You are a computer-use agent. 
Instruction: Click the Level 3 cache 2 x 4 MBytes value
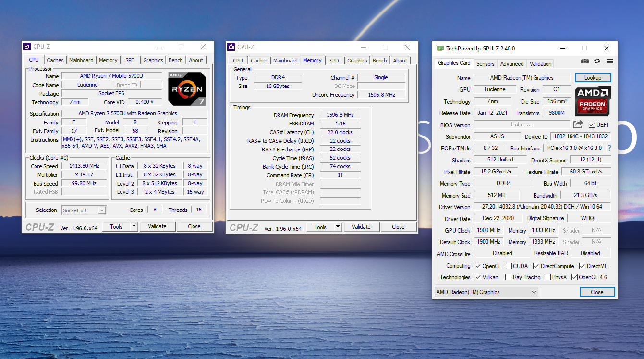[x=159, y=192]
